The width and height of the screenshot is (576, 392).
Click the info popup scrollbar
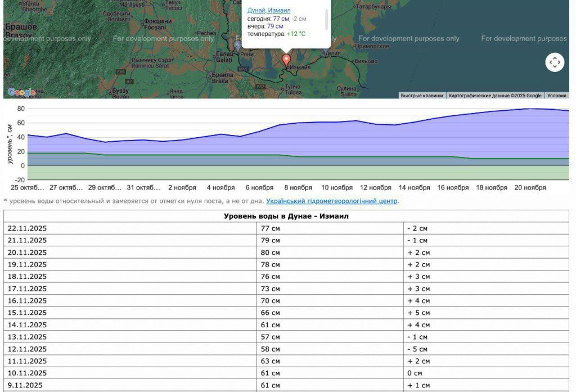click(x=326, y=20)
